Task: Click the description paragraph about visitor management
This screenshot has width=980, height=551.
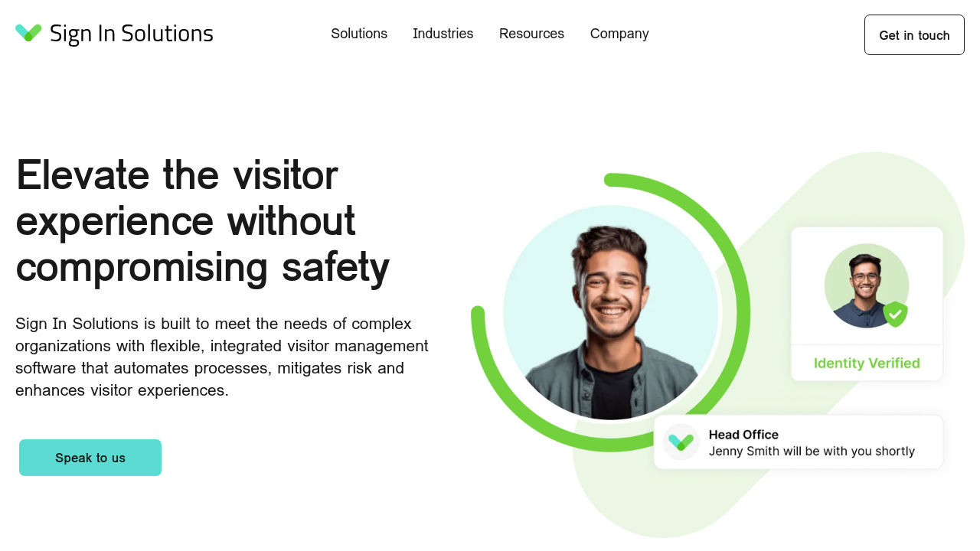Action: click(222, 357)
